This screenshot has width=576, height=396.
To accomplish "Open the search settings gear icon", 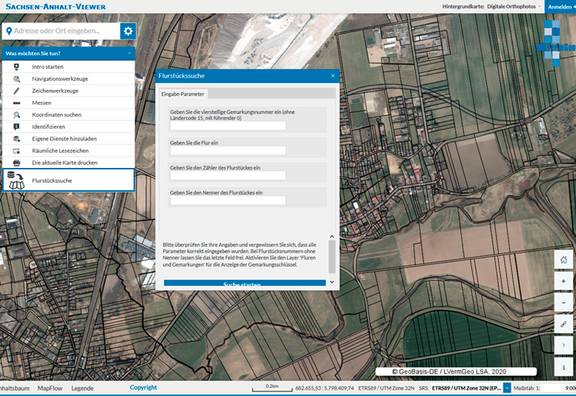I will [128, 31].
